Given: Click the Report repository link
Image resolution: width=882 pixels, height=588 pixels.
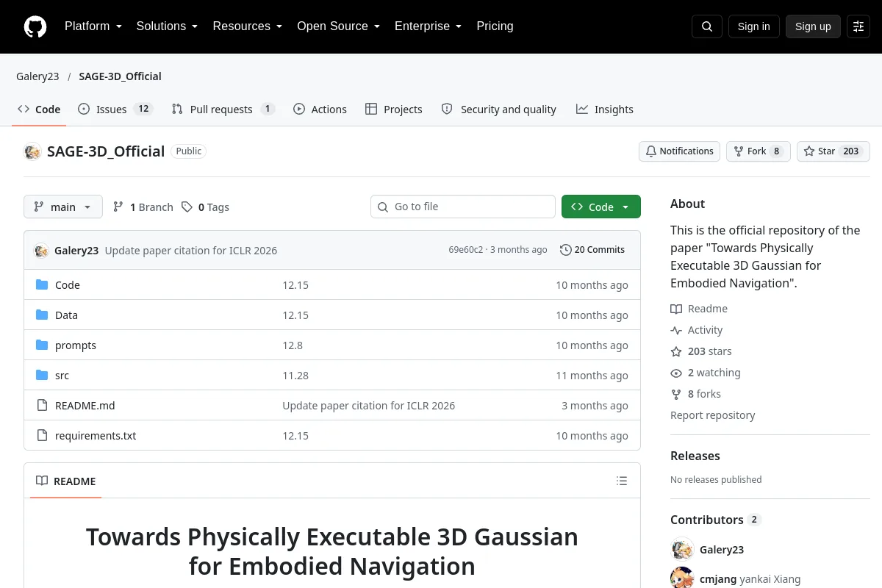Looking at the screenshot, I should click(x=713, y=415).
